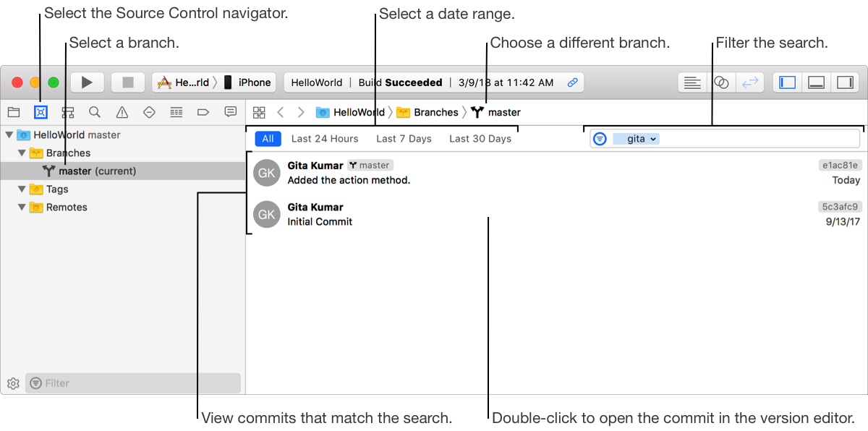868x431 pixels.
Task: Select the 'Added the action method.' commit
Action: tap(556, 173)
